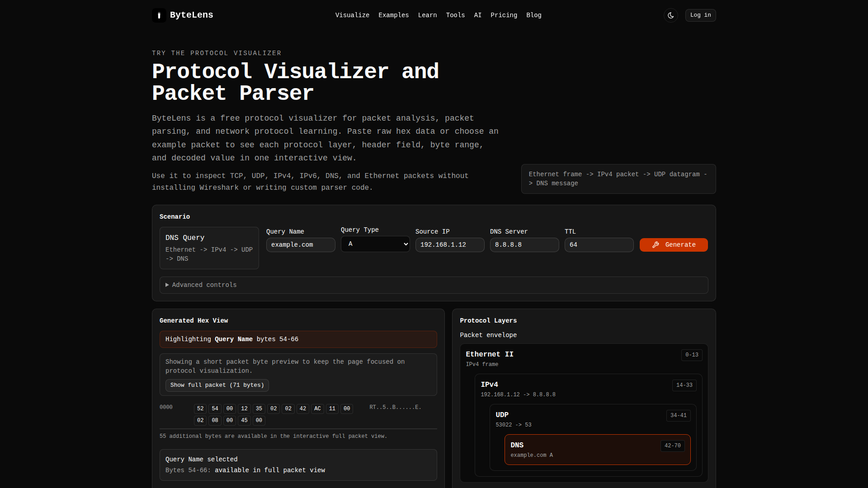Click the 192.168.1.12 -> 8.8.8.8 text
The image size is (868, 488).
[518, 395]
